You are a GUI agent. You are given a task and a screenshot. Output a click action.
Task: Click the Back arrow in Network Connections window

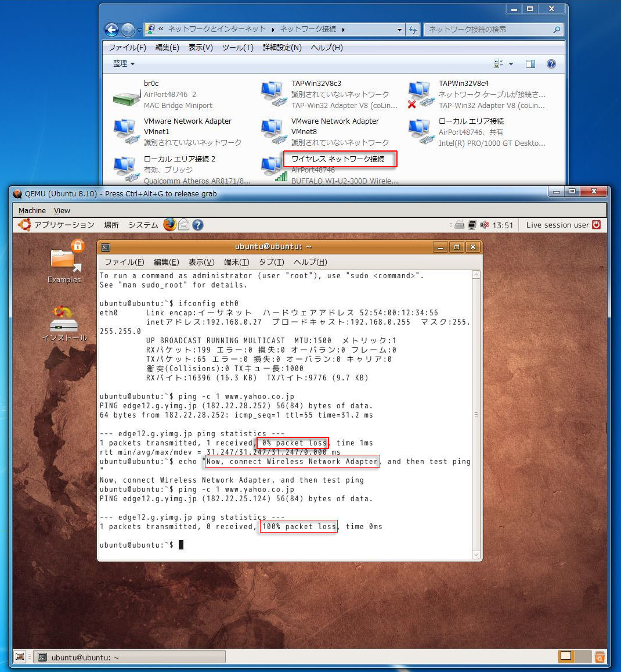click(x=112, y=30)
